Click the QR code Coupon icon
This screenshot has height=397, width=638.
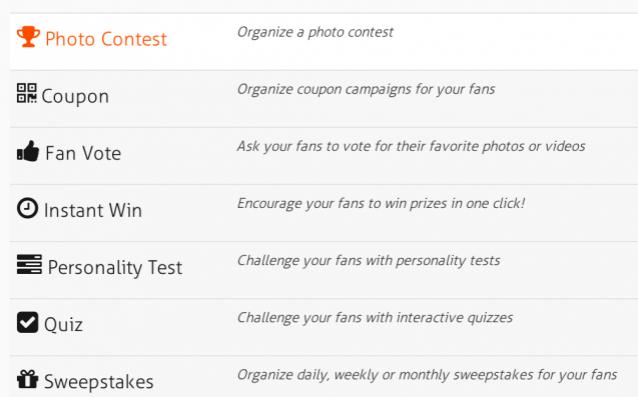(26, 93)
